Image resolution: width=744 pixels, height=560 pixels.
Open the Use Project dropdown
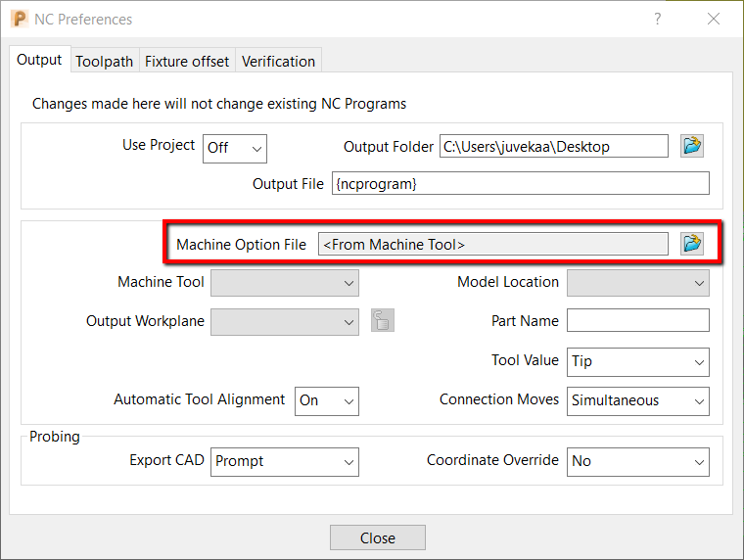point(235,148)
